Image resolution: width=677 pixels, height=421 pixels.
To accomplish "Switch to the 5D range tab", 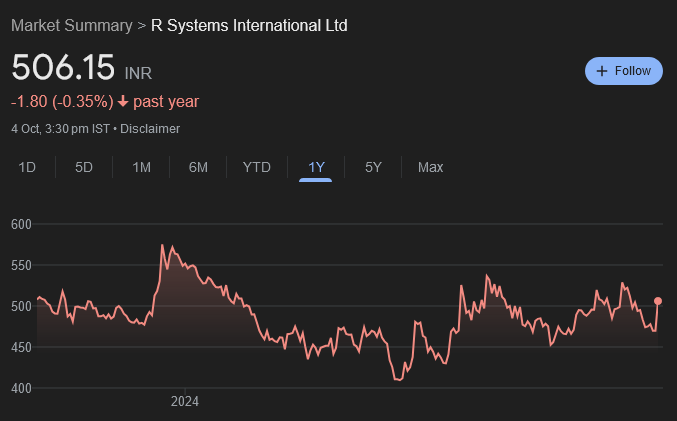I will coord(84,167).
